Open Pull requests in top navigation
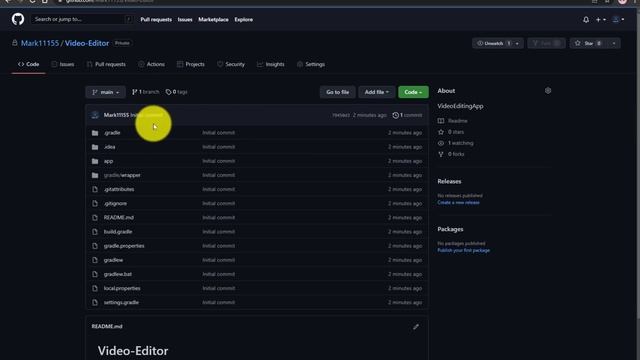The width and height of the screenshot is (640, 360). click(x=156, y=20)
